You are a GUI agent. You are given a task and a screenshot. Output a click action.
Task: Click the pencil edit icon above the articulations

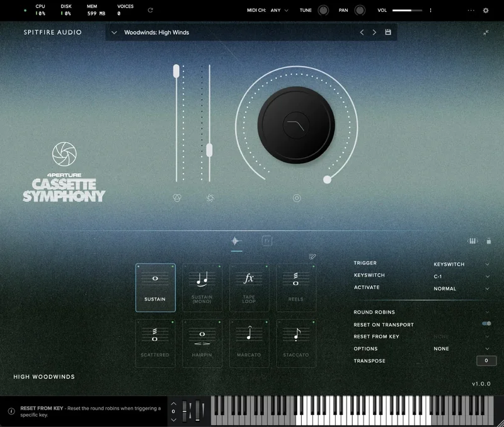point(312,256)
